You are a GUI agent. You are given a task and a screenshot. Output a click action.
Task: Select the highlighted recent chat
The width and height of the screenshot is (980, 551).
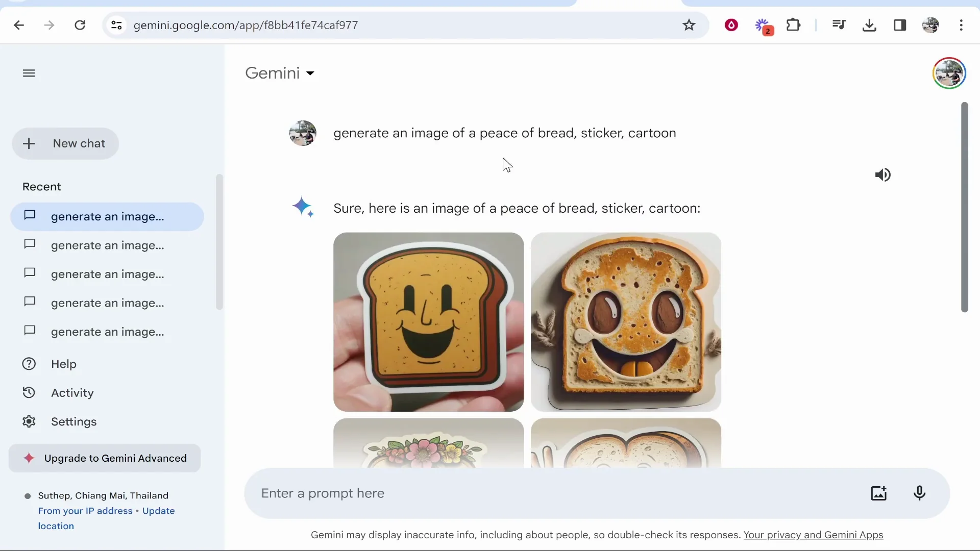tap(107, 216)
